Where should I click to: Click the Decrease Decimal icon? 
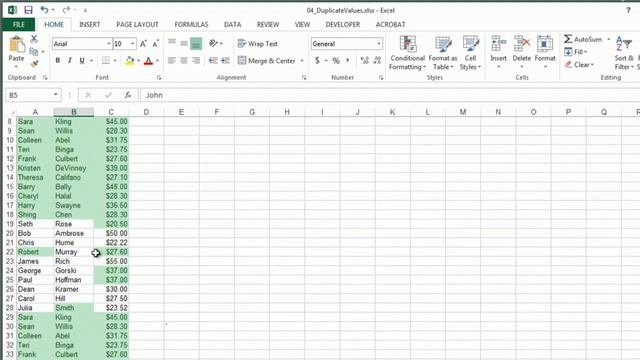[x=377, y=60]
